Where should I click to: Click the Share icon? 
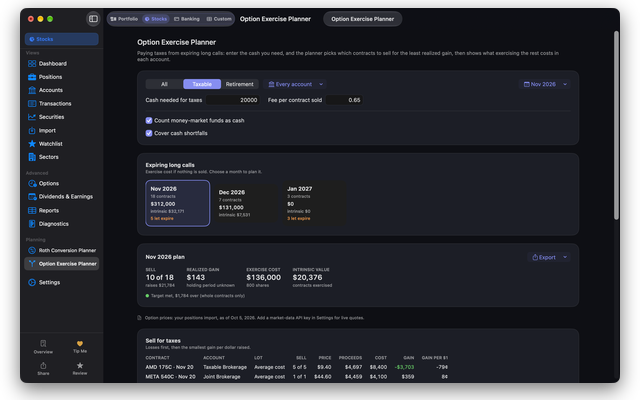43,369
